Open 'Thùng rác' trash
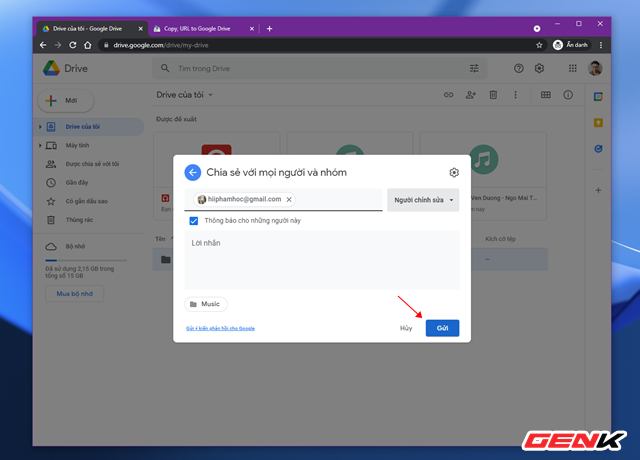The width and height of the screenshot is (640, 460). pyautogui.click(x=79, y=220)
